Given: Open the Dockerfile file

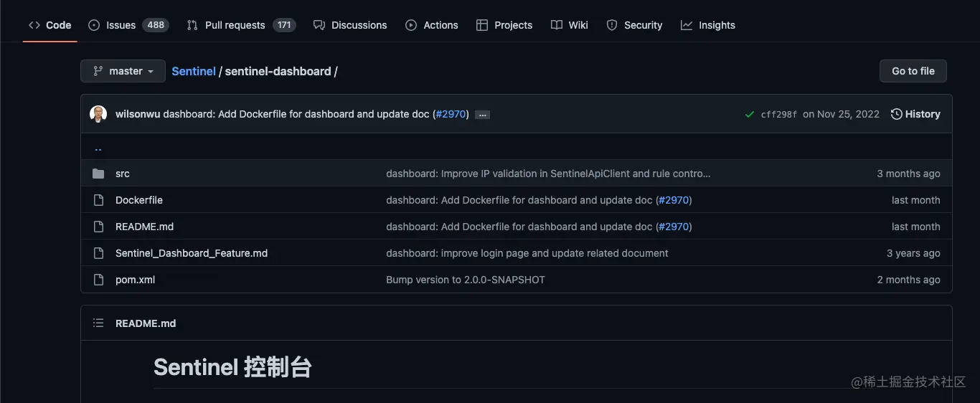Looking at the screenshot, I should (139, 200).
